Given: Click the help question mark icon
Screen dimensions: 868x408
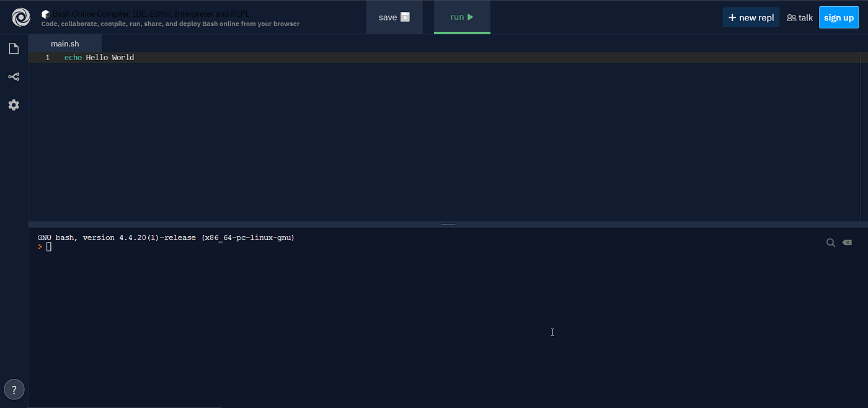Looking at the screenshot, I should tap(14, 389).
